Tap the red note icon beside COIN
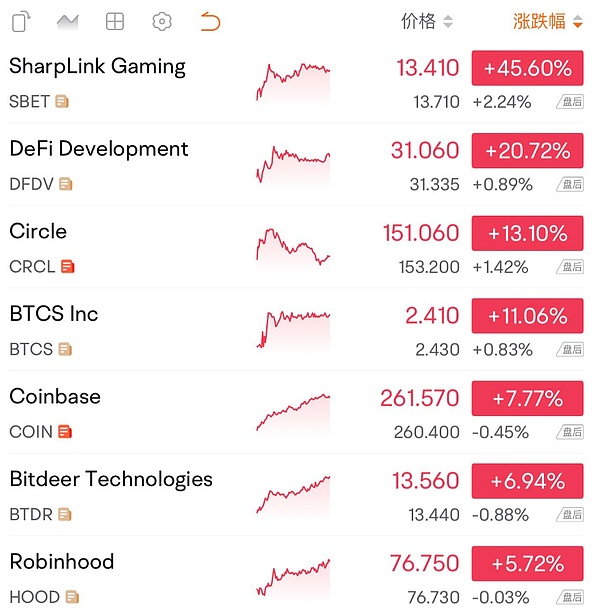Image resolution: width=600 pixels, height=614 pixels. (x=65, y=431)
